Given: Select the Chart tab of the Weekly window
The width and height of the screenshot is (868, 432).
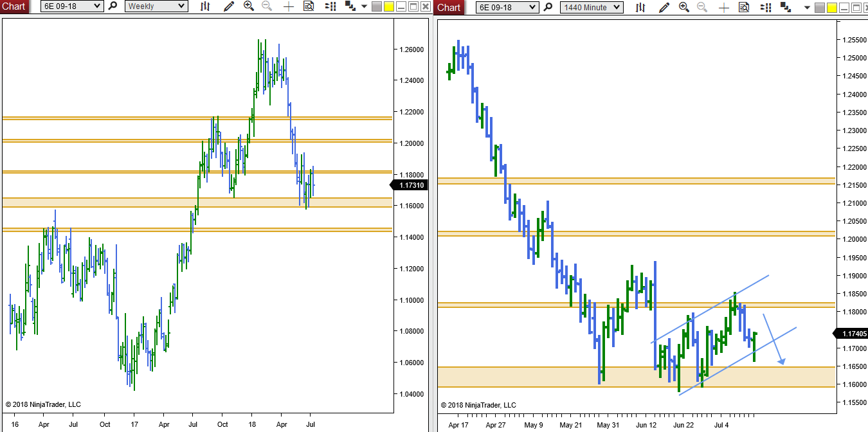Looking at the screenshot, I should pos(14,7).
